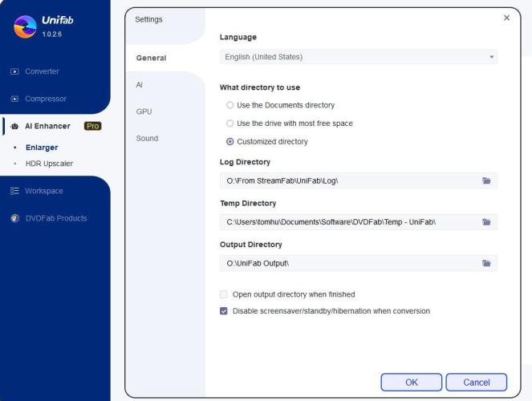Click the DVDFab Products icon

(x=15, y=218)
